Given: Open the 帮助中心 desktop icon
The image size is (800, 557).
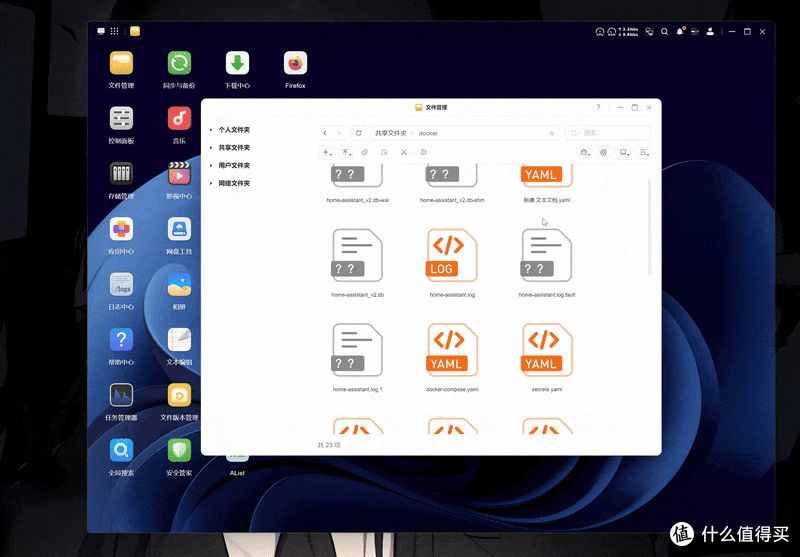Looking at the screenshot, I should [121, 340].
